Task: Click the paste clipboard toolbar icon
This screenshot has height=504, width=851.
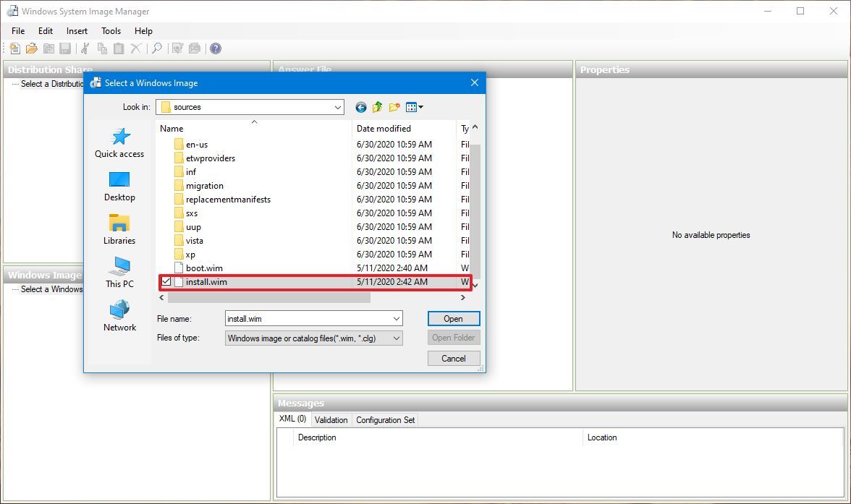Action: click(x=119, y=48)
